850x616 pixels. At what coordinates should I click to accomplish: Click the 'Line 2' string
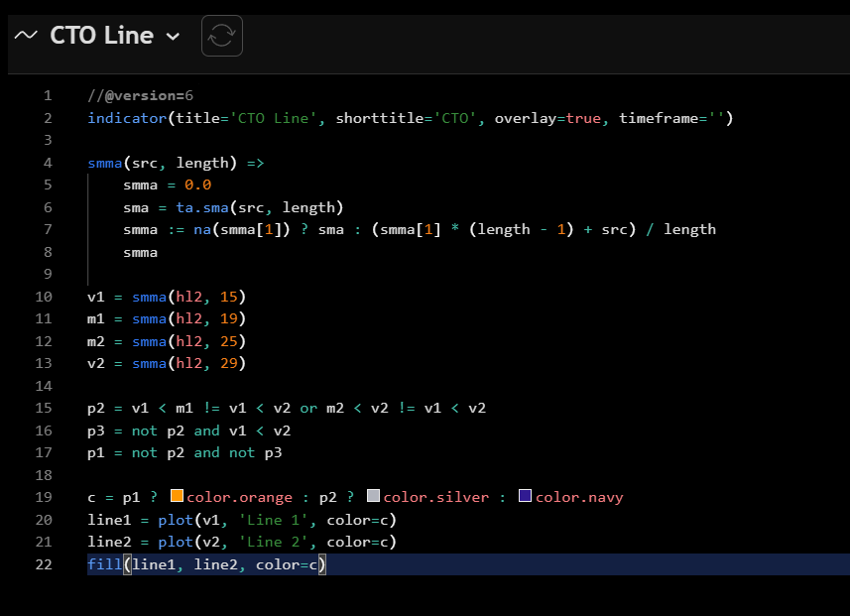(x=273, y=543)
